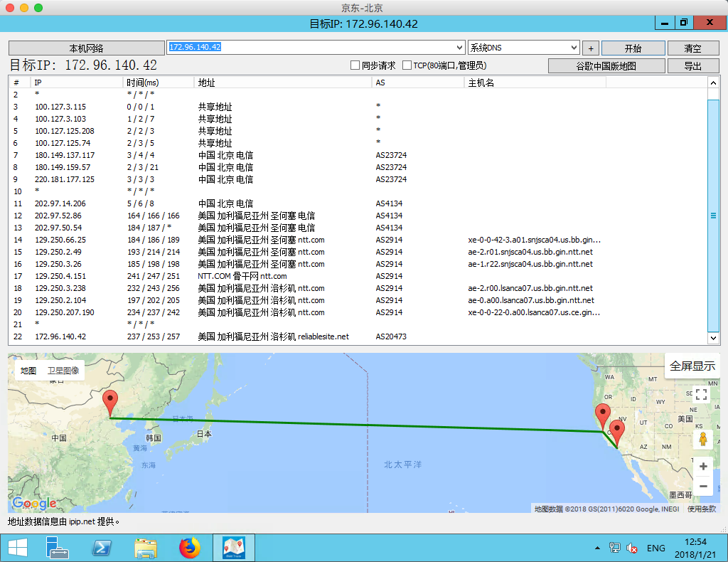The height and width of the screenshot is (562, 728).
Task: Click the Los Angeles map pin
Action: 616,433
